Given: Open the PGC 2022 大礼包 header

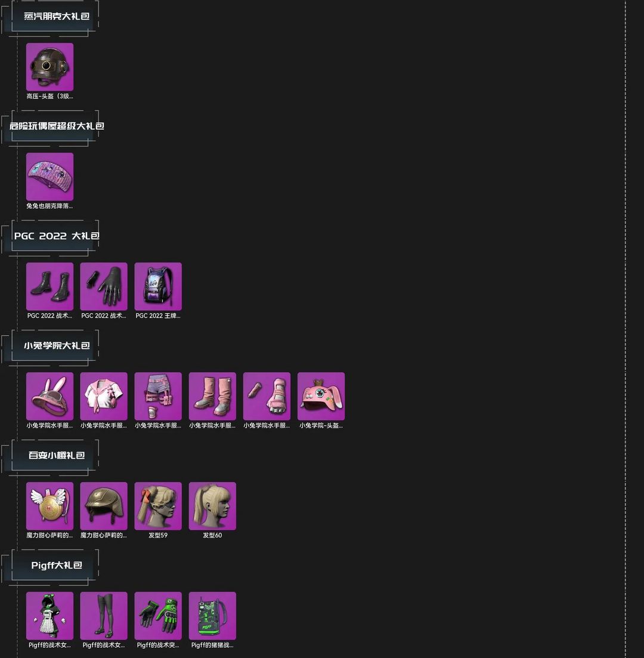Looking at the screenshot, I should pyautogui.click(x=55, y=236).
